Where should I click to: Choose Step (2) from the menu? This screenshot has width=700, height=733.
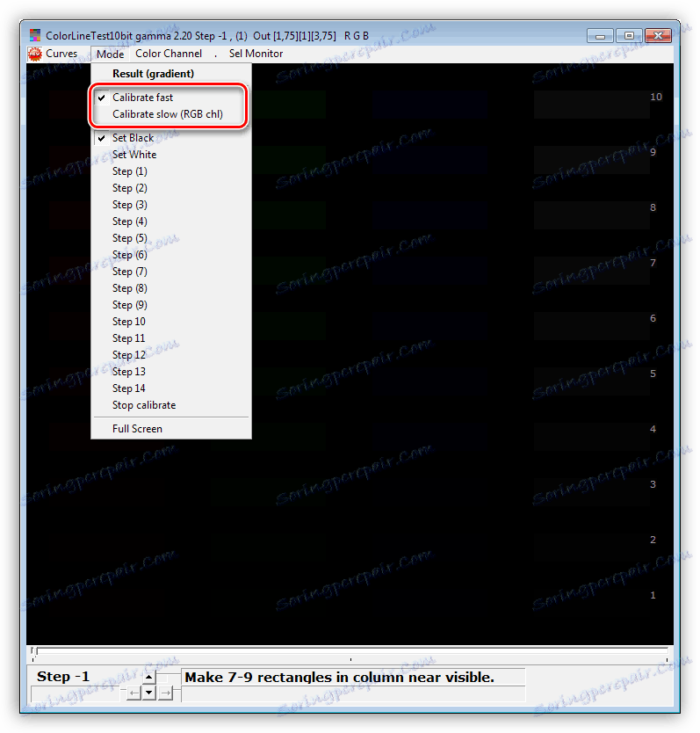coord(171,188)
